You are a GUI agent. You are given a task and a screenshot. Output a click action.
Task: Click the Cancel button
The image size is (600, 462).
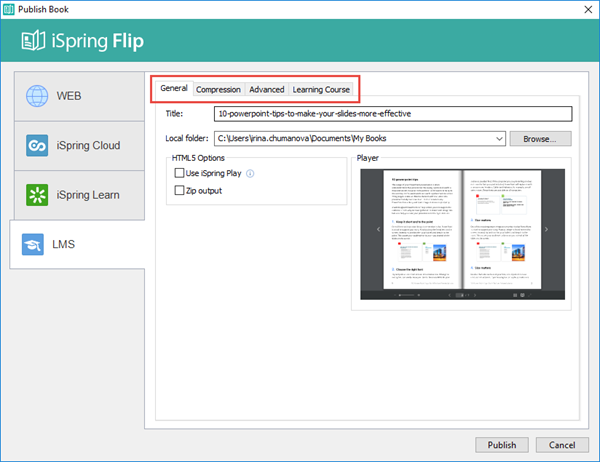click(562, 445)
